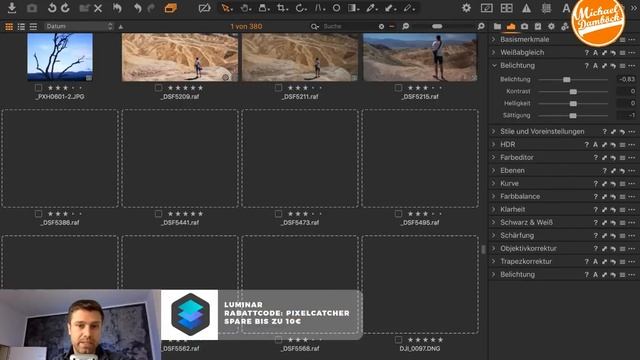The image size is (640, 360).
Task: Open the double gears Batch tool tab
Action: [x=565, y=27]
